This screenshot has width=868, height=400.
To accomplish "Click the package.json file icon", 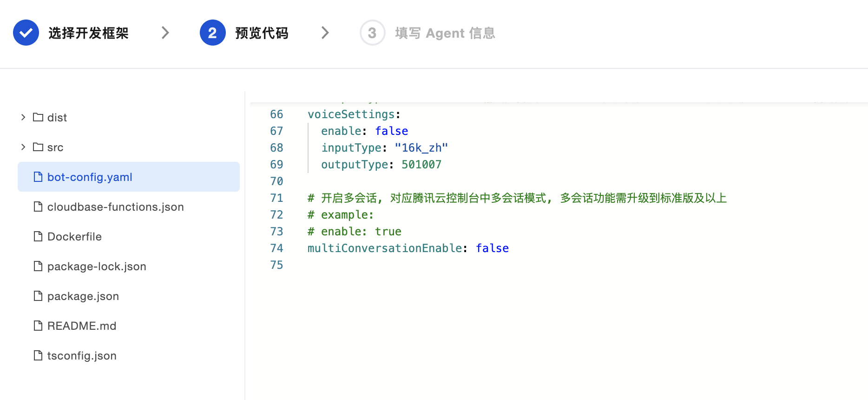I will 38,296.
